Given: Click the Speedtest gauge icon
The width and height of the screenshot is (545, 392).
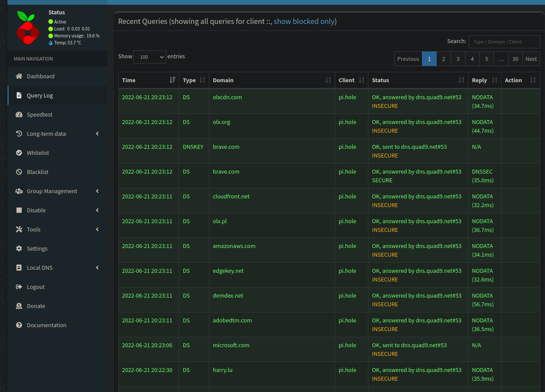Looking at the screenshot, I should (19, 114).
